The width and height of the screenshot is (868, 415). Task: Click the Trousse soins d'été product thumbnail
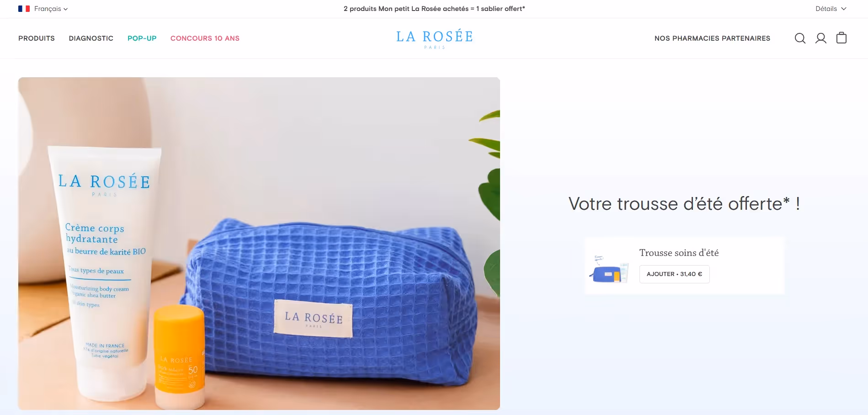[609, 269]
